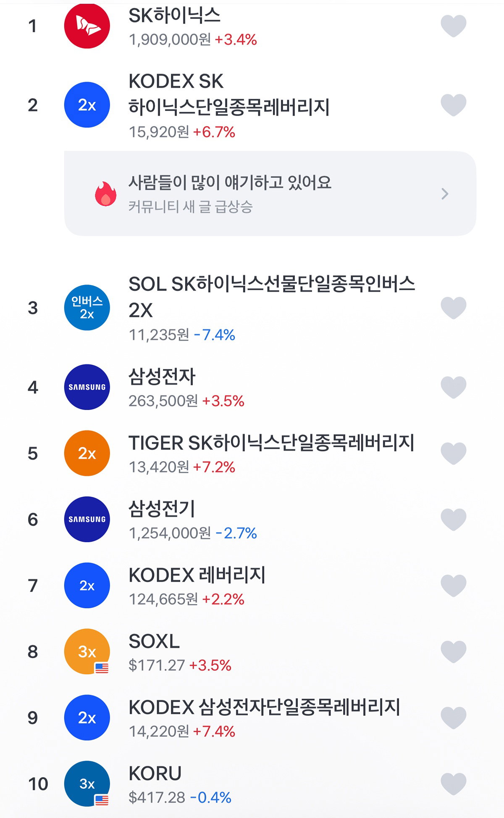Open KODEX 레버리지 stock details
The image size is (504, 818).
[x=252, y=586]
